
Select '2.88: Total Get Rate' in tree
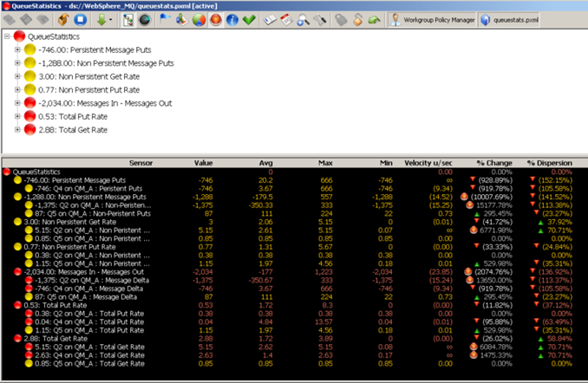click(73, 130)
